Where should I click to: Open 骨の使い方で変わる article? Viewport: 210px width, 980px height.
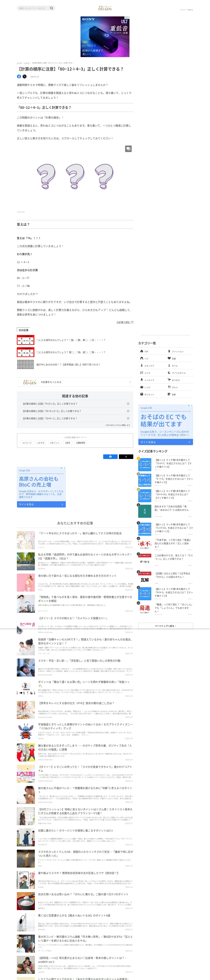click(77, 576)
